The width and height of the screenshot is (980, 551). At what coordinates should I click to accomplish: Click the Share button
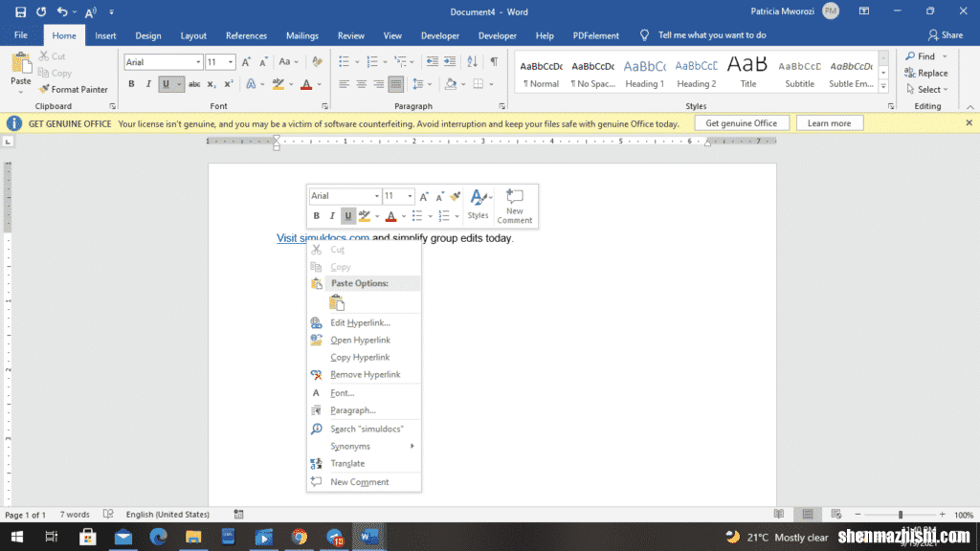coord(945,35)
